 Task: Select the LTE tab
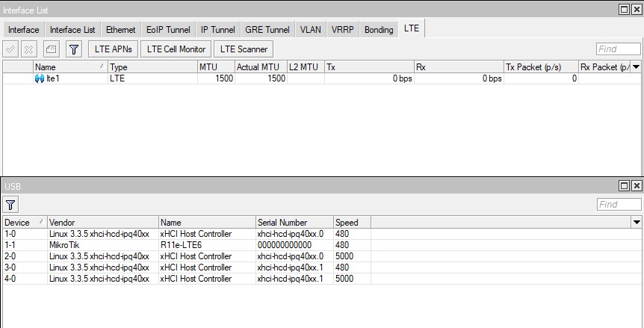pyautogui.click(x=412, y=28)
